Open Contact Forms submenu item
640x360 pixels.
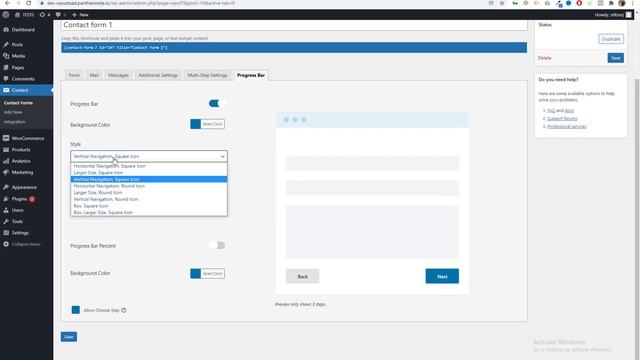(18, 103)
